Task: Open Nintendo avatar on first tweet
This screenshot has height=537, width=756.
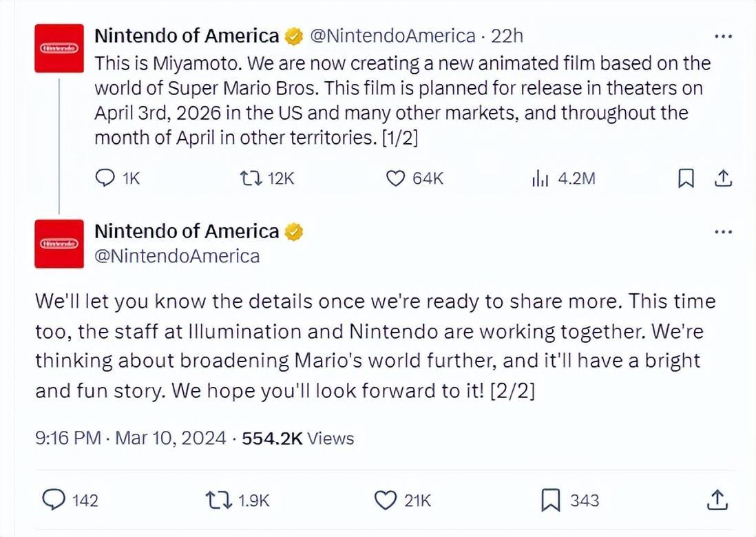Action: 59,49
